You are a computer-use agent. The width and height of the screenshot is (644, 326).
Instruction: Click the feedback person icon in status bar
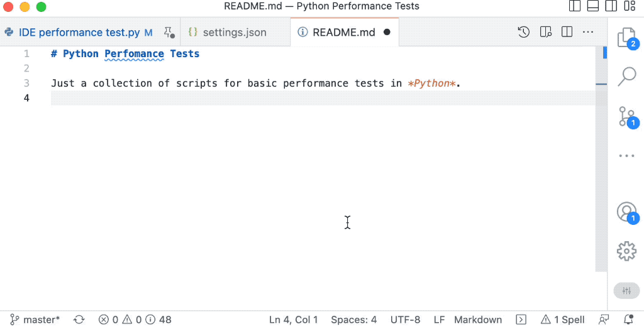click(x=603, y=320)
